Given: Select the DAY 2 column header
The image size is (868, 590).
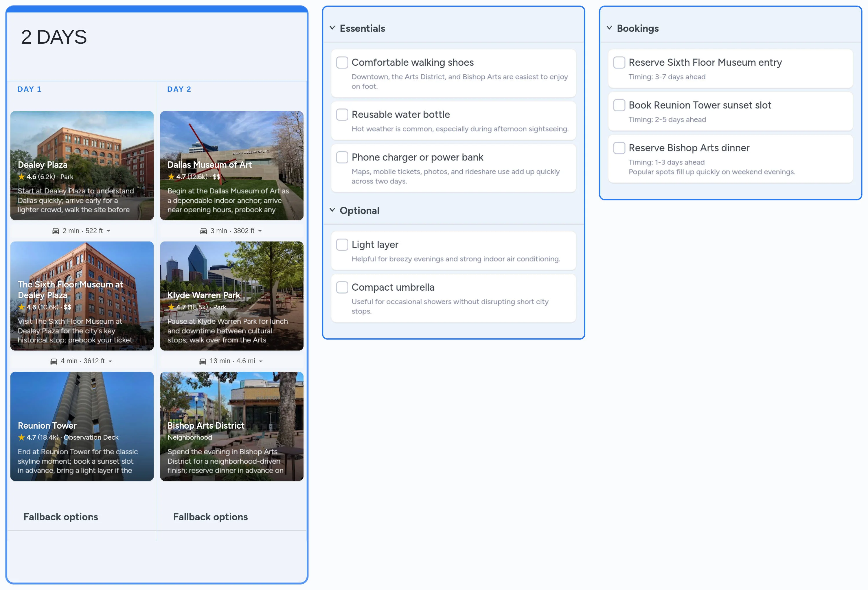Looking at the screenshot, I should (179, 89).
